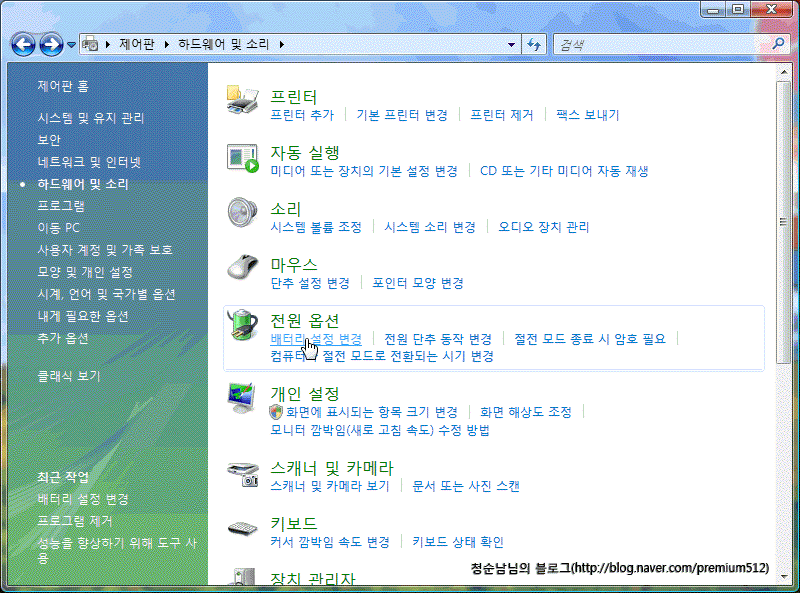Image resolution: width=800 pixels, height=593 pixels.
Task: Click the 프린터 heading link
Action: click(x=294, y=96)
